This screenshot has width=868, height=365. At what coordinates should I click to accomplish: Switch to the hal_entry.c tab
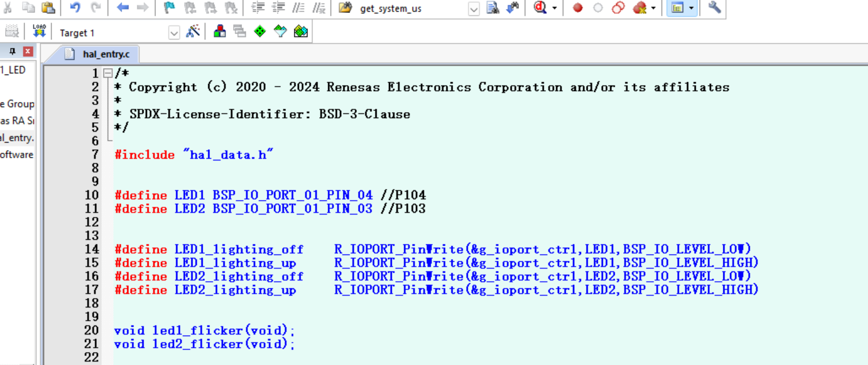pyautogui.click(x=97, y=54)
